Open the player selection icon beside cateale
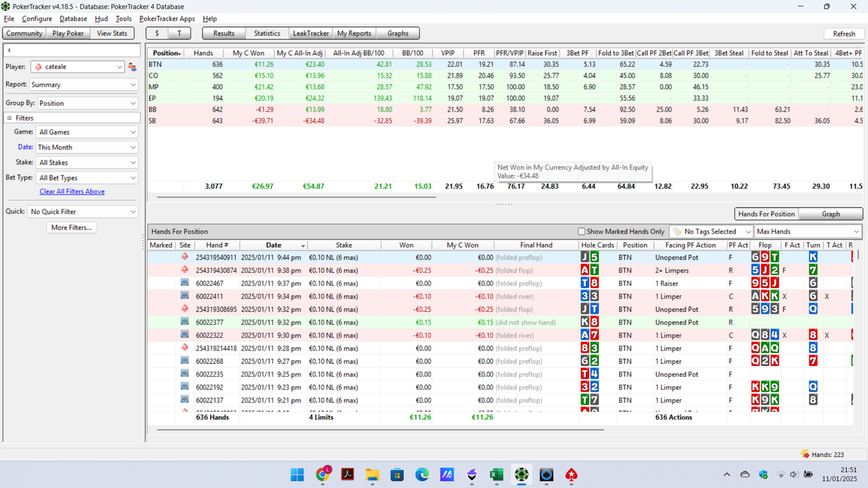The height and width of the screenshot is (488, 868). pos(132,66)
